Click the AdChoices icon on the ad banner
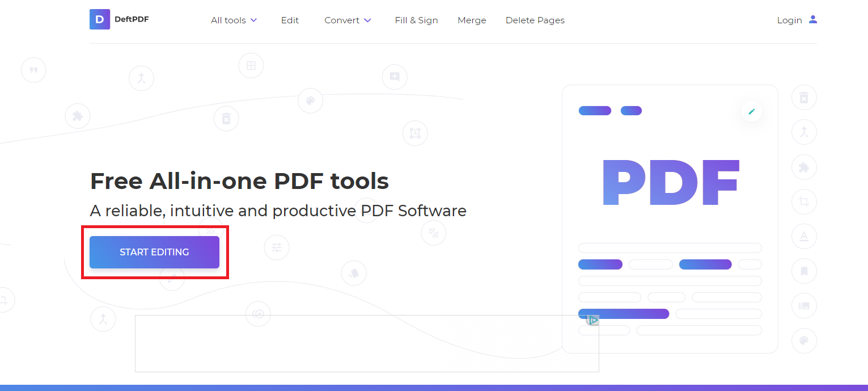 pyautogui.click(x=593, y=320)
